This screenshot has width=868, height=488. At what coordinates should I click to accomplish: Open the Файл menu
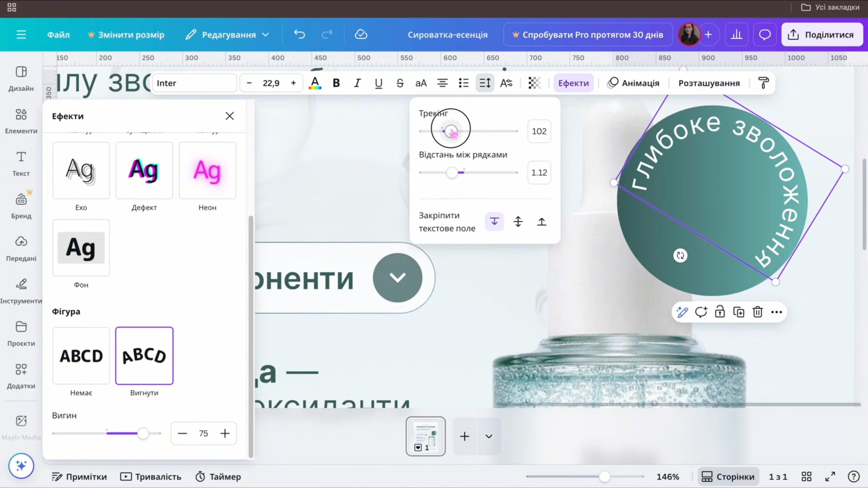click(x=58, y=34)
